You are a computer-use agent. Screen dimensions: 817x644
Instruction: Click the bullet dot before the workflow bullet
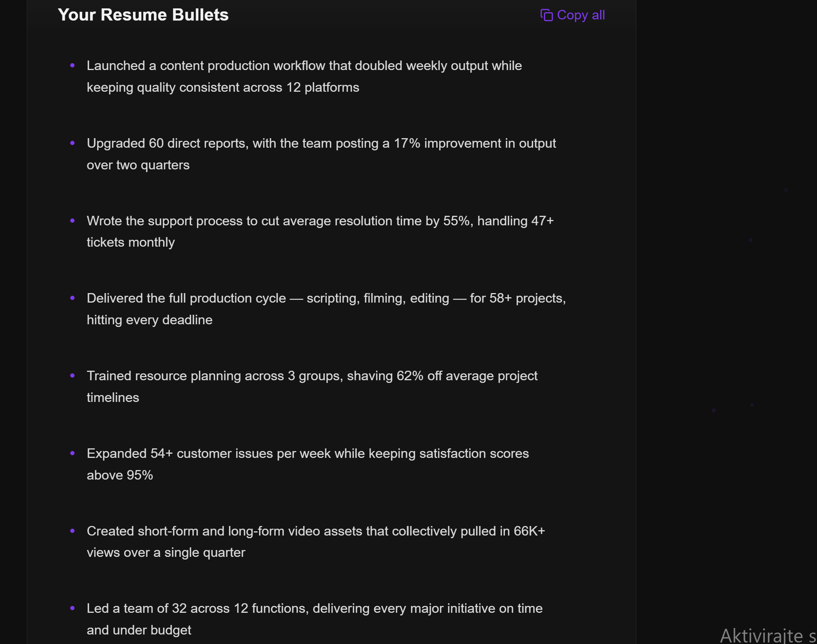[x=72, y=66]
